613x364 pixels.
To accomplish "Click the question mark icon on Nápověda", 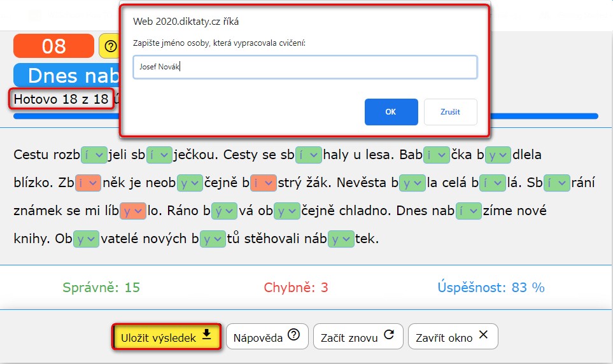I will pos(293,336).
